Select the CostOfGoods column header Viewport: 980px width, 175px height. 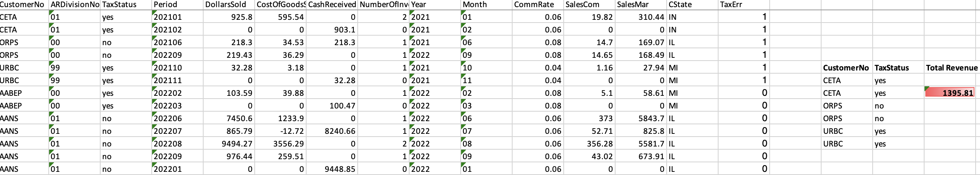pyautogui.click(x=281, y=5)
